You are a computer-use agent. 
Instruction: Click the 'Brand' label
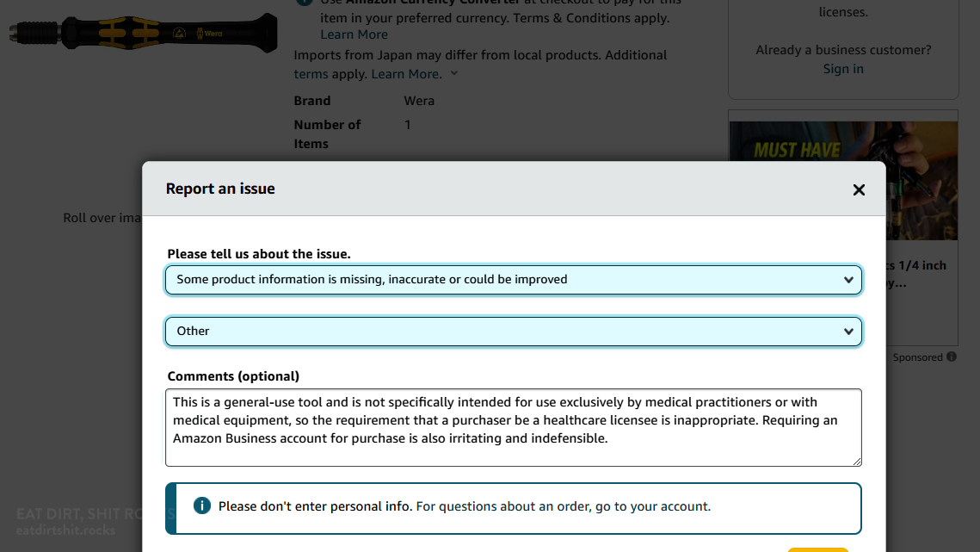pos(311,101)
